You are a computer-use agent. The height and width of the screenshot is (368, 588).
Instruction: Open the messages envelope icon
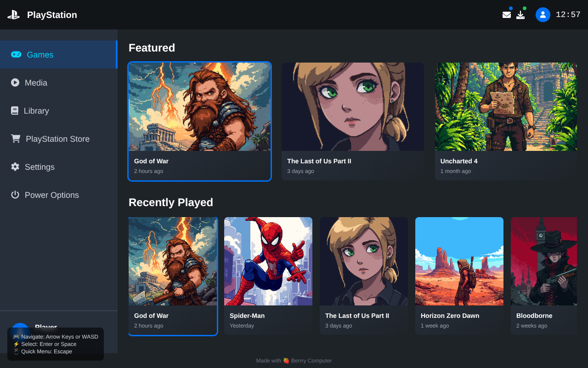click(507, 14)
